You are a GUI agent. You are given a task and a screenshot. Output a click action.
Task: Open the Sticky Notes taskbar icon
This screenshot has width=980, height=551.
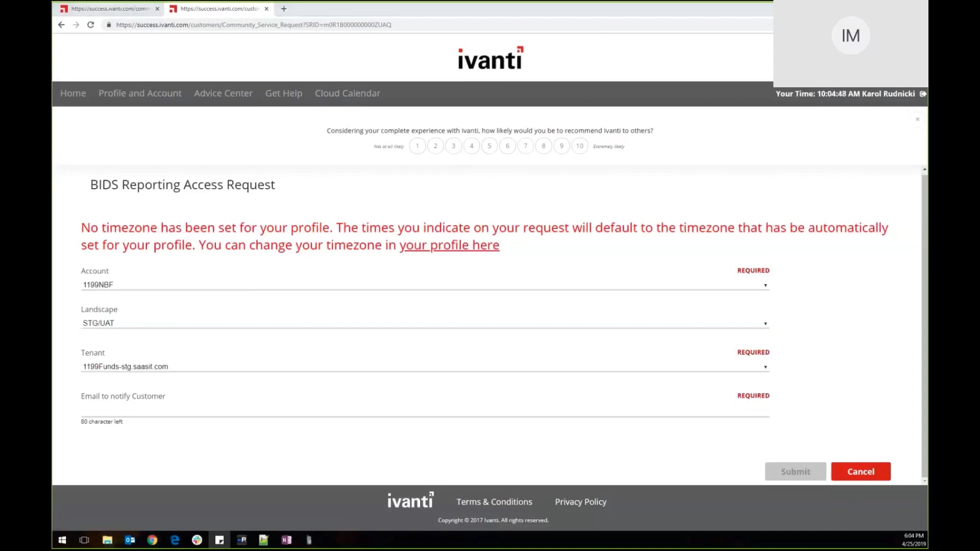click(x=219, y=540)
